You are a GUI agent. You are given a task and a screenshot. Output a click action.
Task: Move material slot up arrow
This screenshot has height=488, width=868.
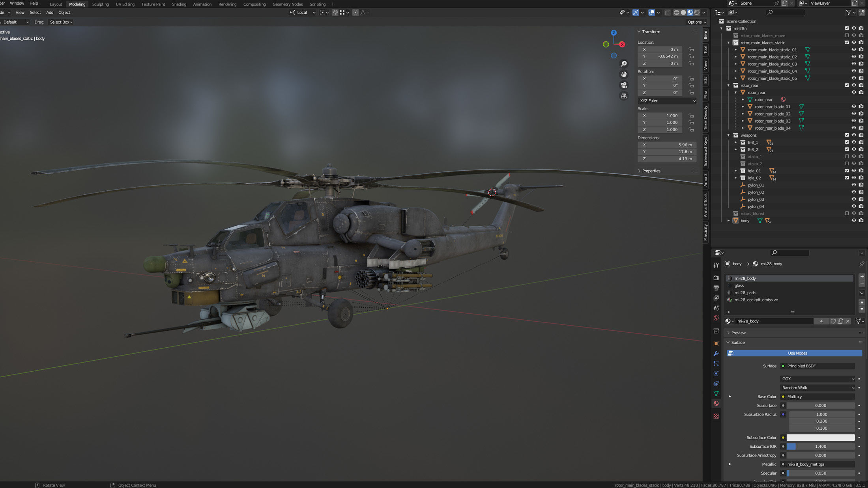(862, 302)
